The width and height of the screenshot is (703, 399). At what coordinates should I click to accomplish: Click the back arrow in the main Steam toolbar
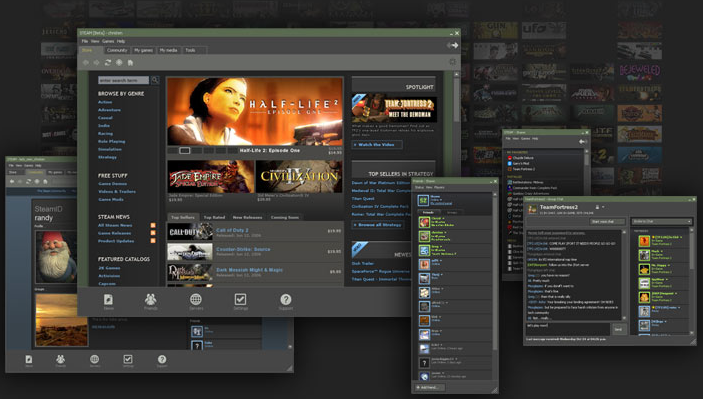pos(86,63)
